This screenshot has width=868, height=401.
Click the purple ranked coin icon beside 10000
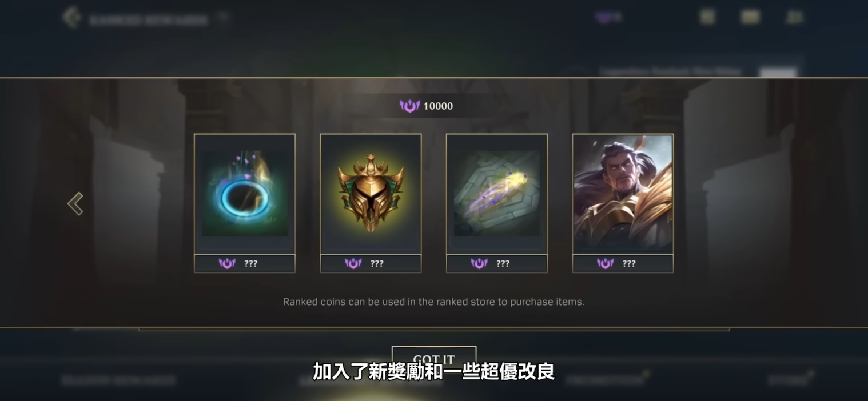[409, 106]
